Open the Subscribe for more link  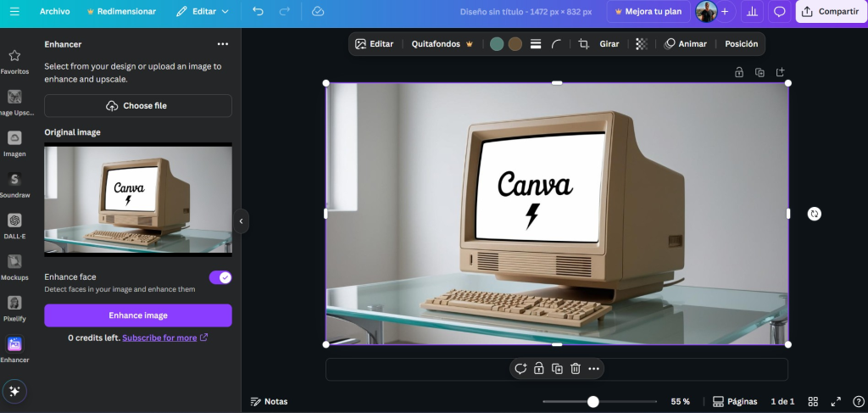click(x=164, y=338)
